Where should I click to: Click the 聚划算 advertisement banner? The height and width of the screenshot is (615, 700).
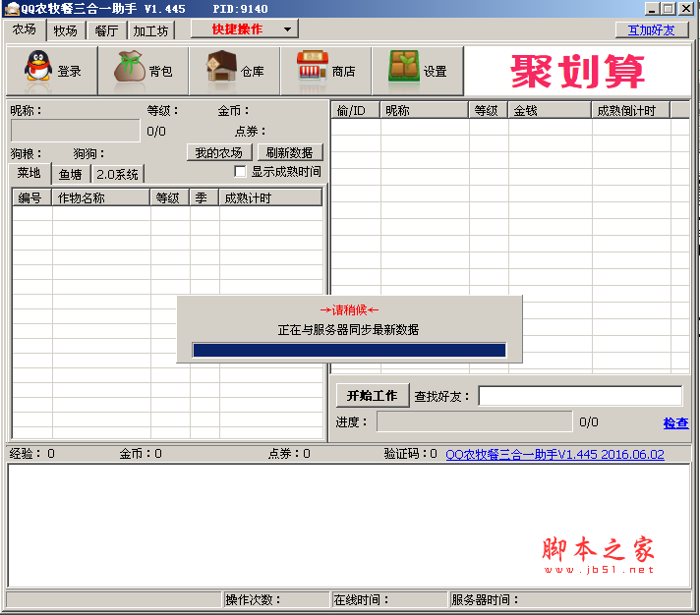coord(578,71)
